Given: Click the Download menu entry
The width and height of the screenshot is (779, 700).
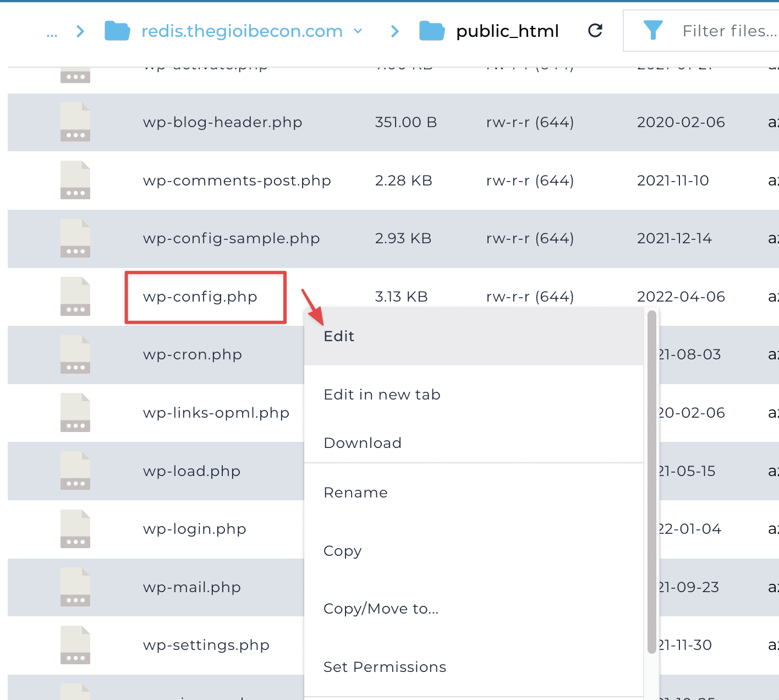Looking at the screenshot, I should [363, 442].
